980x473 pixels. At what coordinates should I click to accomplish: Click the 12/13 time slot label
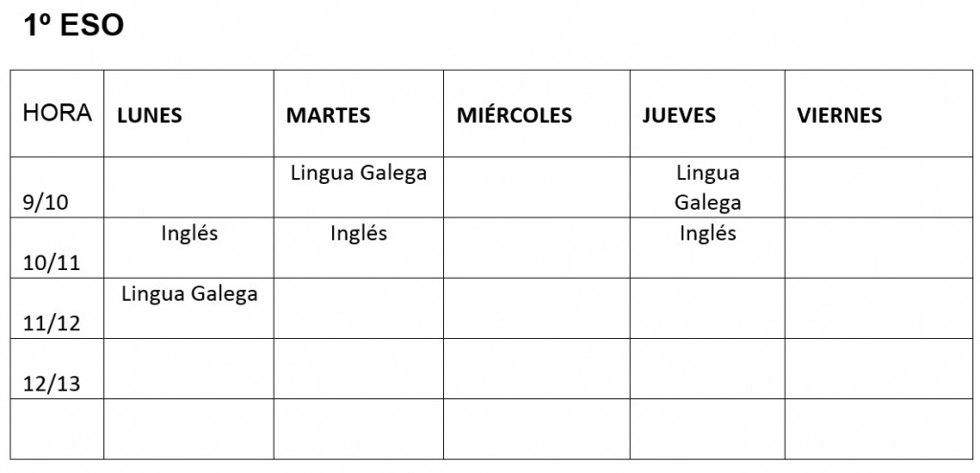tap(52, 384)
